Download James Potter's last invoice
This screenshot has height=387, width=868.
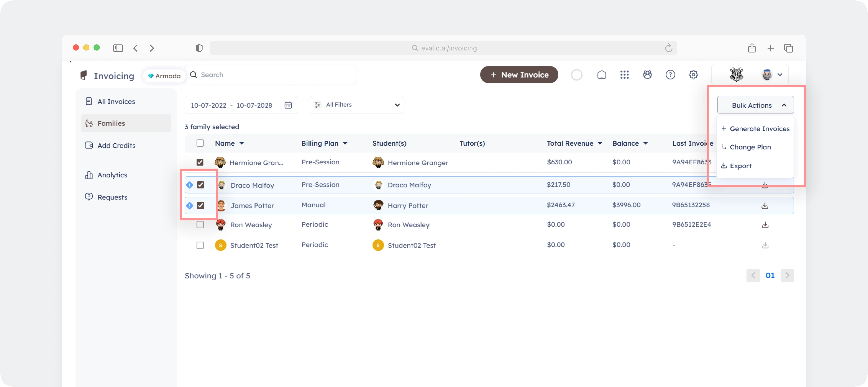[765, 206]
